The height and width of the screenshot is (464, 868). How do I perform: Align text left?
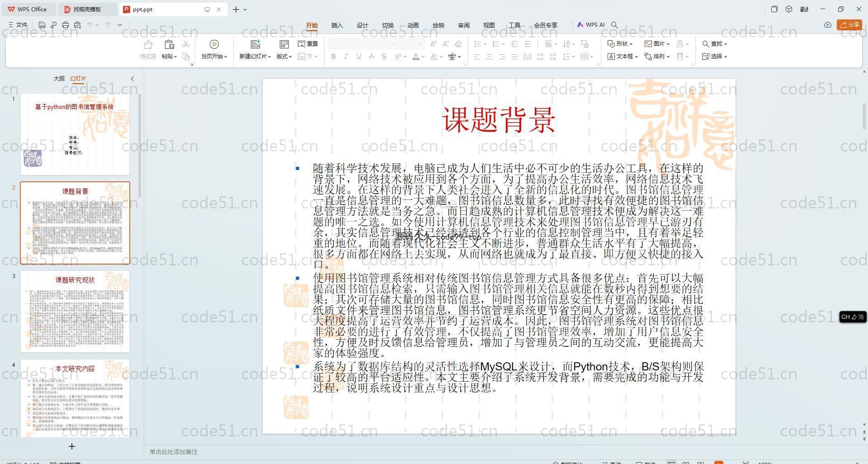(476, 57)
